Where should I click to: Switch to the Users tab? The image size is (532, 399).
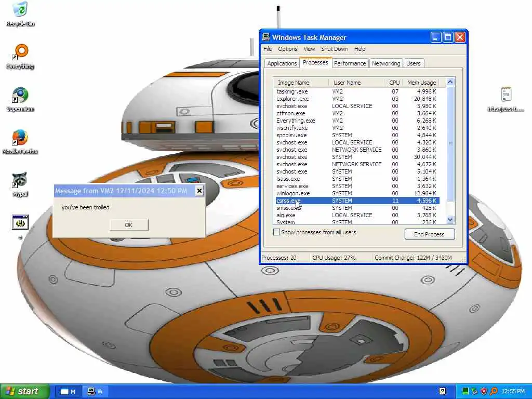(x=413, y=63)
